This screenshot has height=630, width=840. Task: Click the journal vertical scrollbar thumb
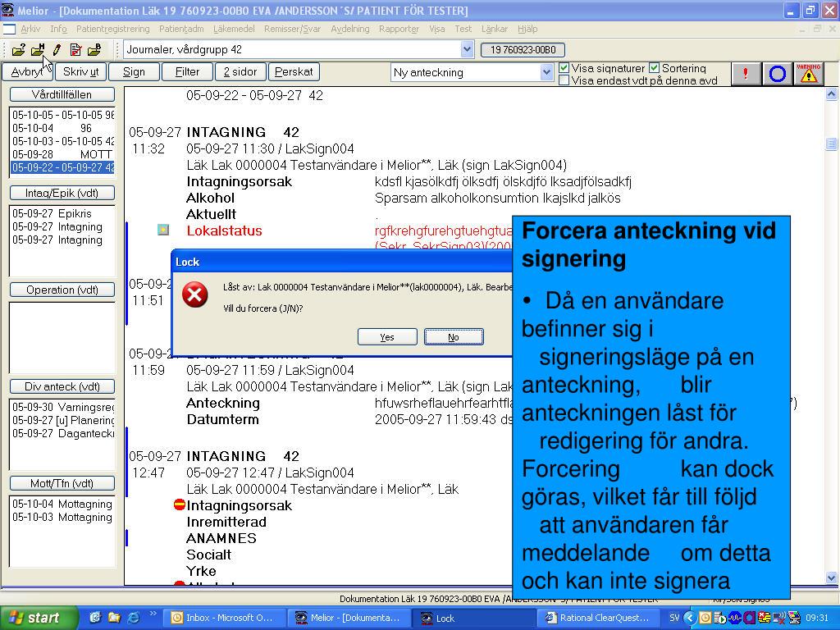tap(831, 143)
